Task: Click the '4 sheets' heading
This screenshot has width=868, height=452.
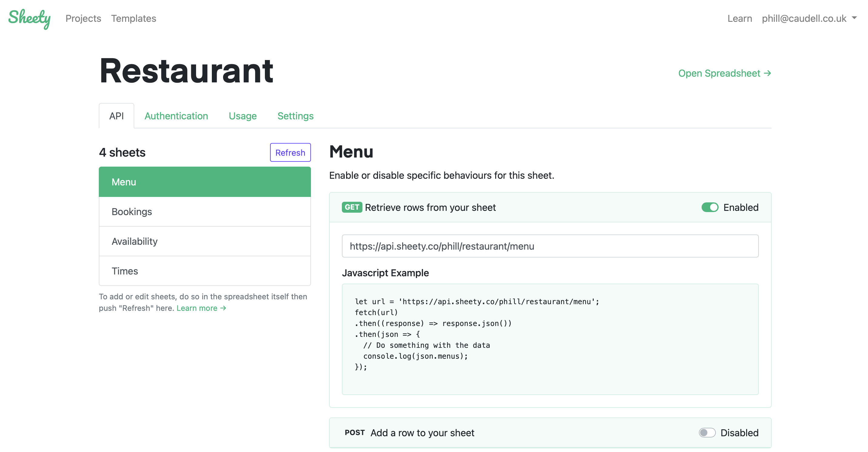Action: [x=122, y=153]
